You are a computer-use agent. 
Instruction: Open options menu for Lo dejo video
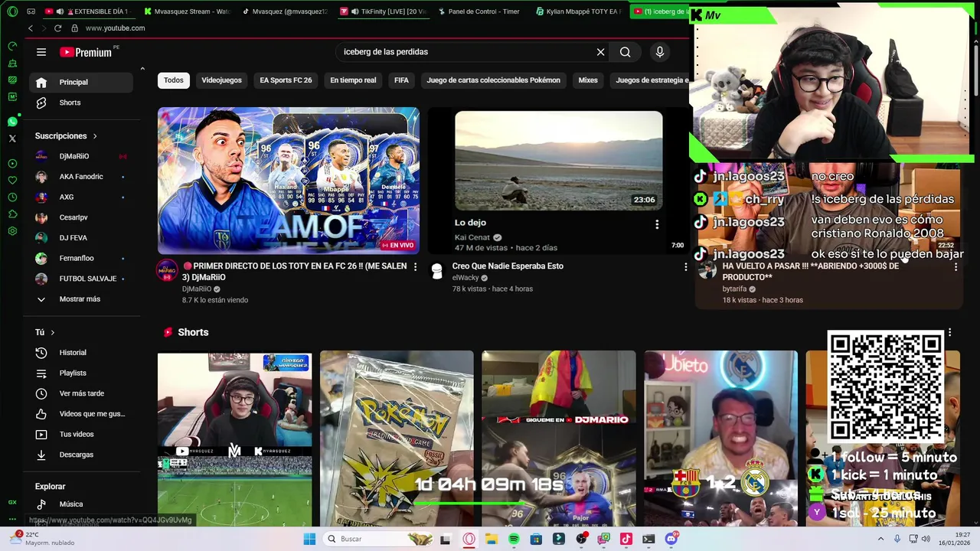point(657,224)
